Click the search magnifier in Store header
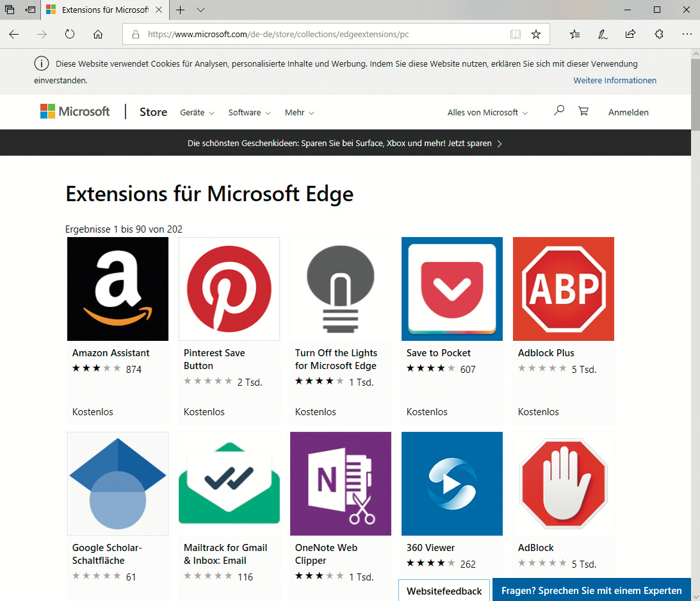 pyautogui.click(x=558, y=111)
